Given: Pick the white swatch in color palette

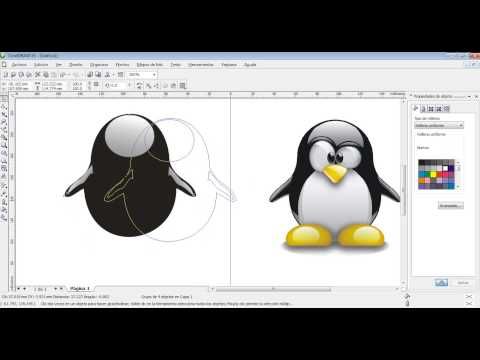Looking at the screenshot, I should tap(446, 168).
